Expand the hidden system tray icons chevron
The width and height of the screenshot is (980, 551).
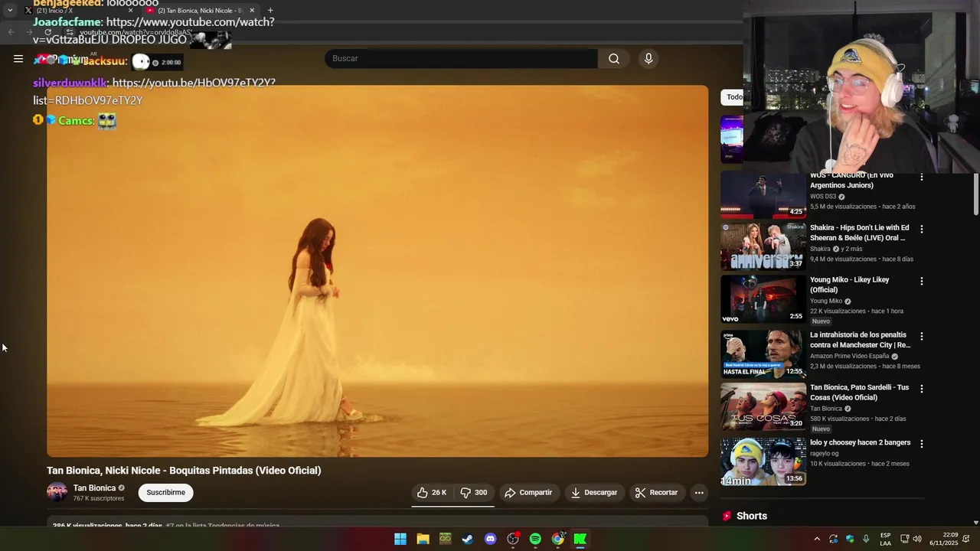click(x=817, y=540)
